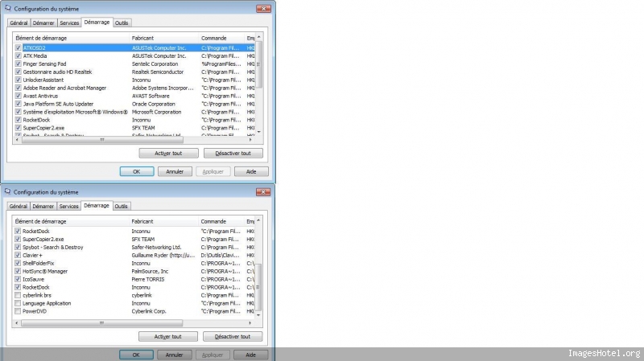The image size is (644, 361).
Task: Click Désactiver tout in lower window
Action: (x=233, y=336)
